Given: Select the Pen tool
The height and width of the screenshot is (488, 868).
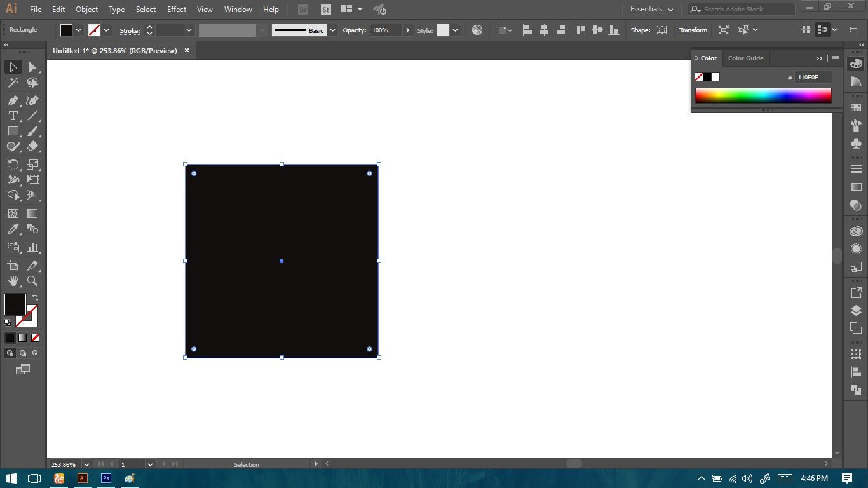Looking at the screenshot, I should point(13,100).
